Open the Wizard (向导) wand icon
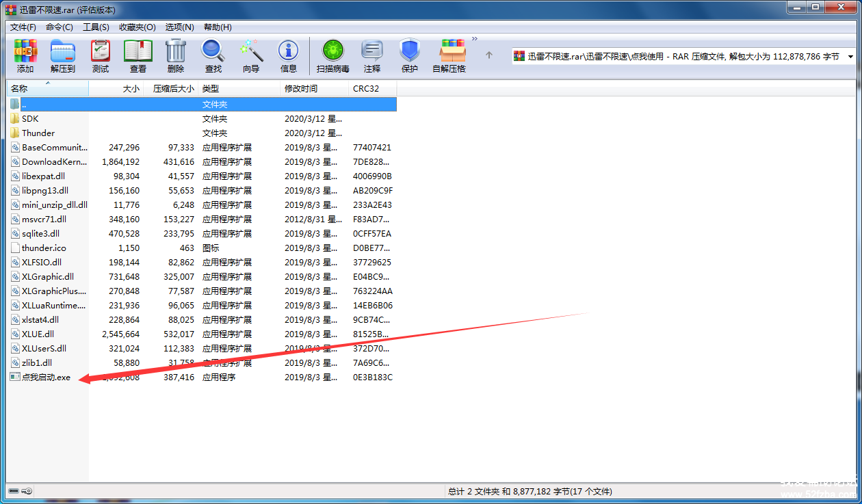The height and width of the screenshot is (504, 862). point(251,56)
